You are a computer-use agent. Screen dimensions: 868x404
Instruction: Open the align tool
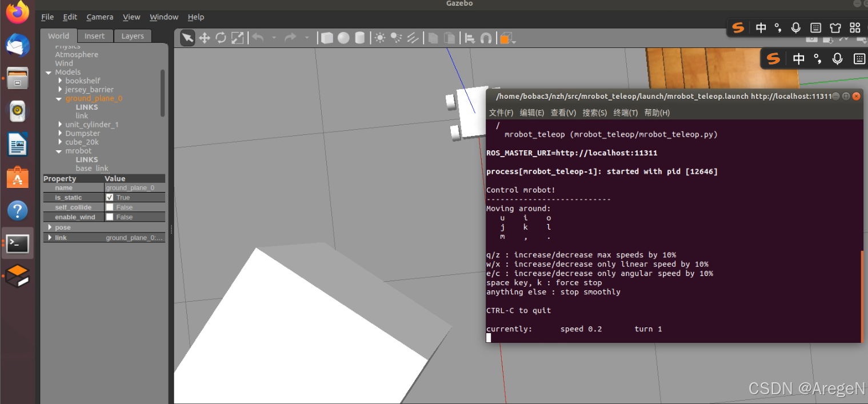470,38
